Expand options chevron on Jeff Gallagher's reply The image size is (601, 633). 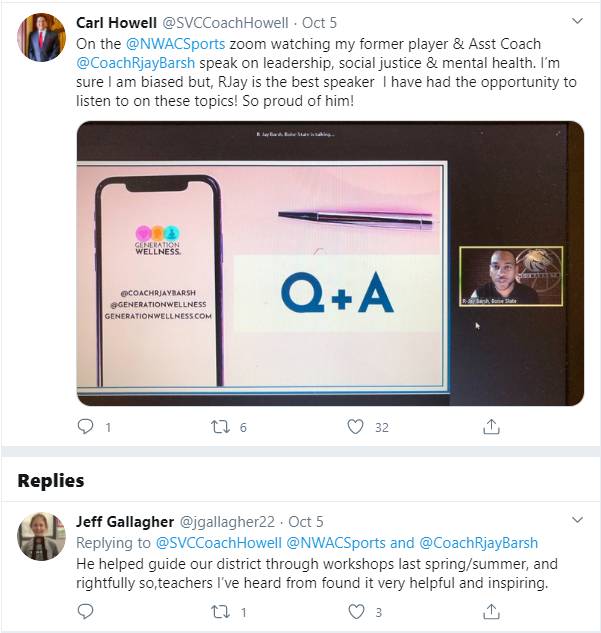pyautogui.click(x=578, y=520)
